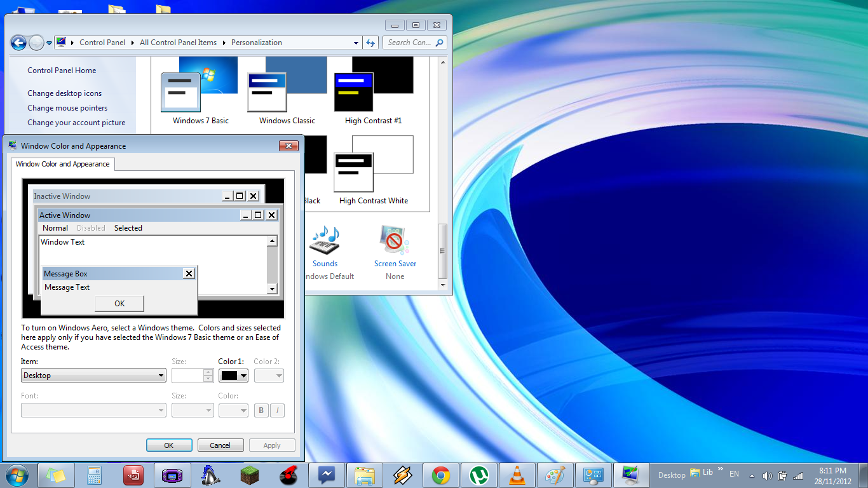Open Paint from the taskbar
The height and width of the screenshot is (488, 868).
555,475
